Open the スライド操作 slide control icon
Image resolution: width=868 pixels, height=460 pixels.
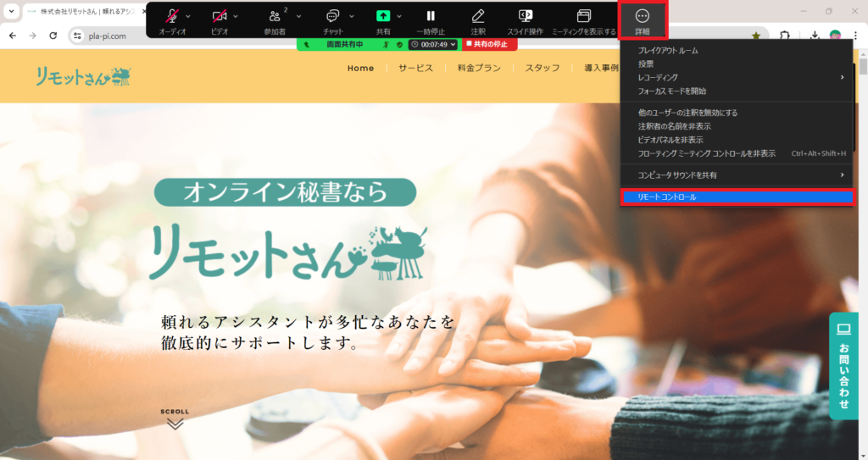(525, 16)
